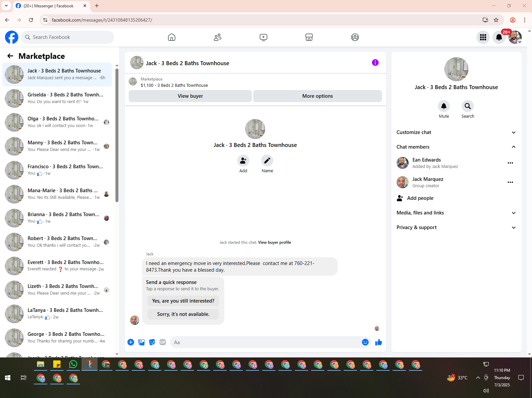The width and height of the screenshot is (532, 398).
Task: Collapse Chat members section
Action: pyautogui.click(x=456, y=147)
